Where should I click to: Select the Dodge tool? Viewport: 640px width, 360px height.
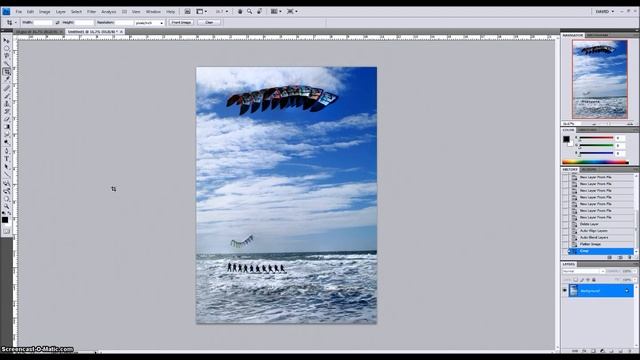coord(7,142)
